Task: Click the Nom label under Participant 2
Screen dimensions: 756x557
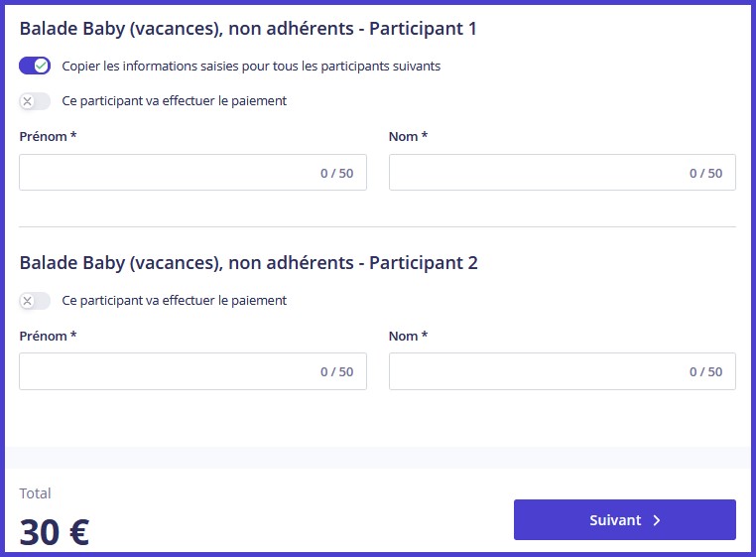Action: [x=408, y=336]
